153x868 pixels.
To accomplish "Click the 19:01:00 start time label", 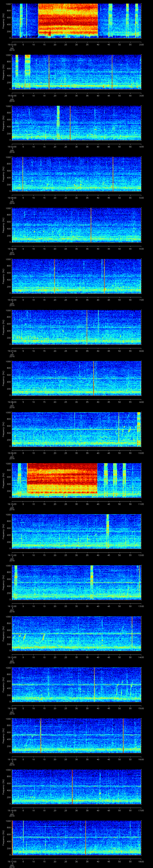I will click(x=12, y=44).
